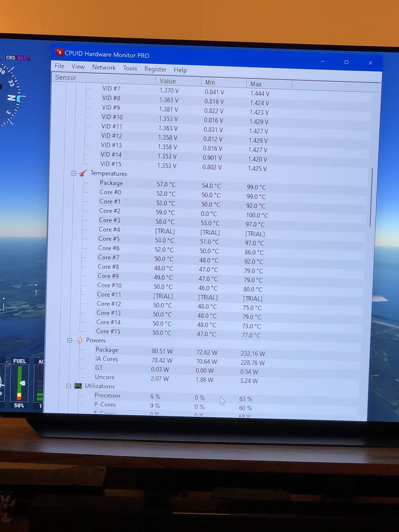
Task: Open the View menu
Action: [78, 67]
